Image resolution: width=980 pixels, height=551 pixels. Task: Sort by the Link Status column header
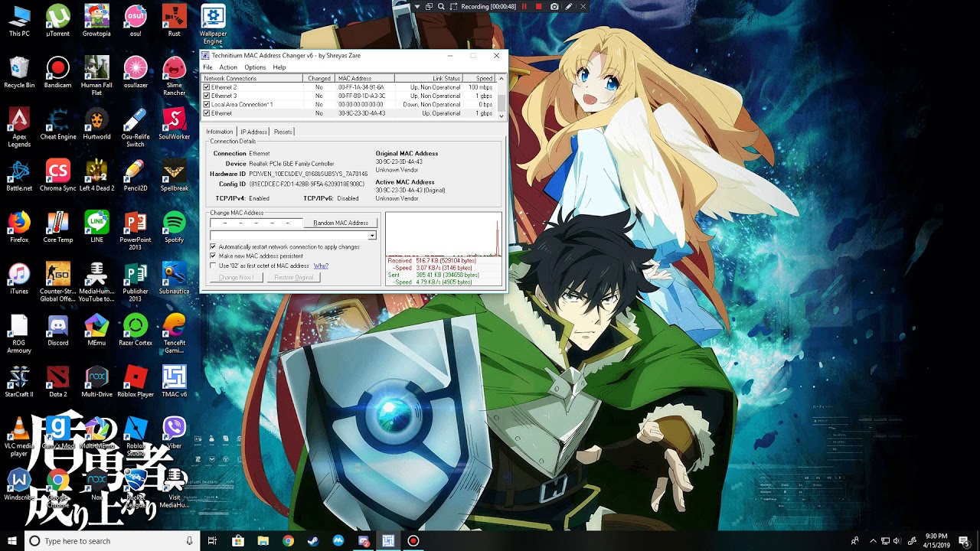[429, 78]
